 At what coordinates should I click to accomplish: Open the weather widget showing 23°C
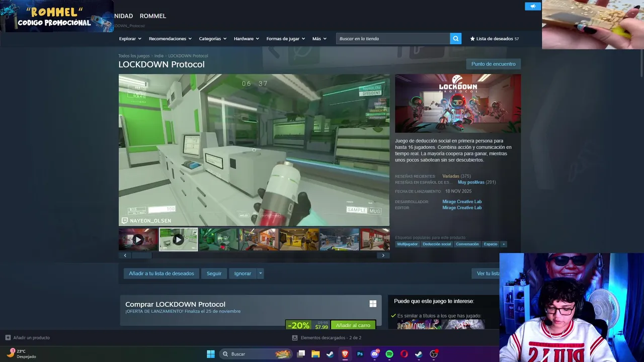(21, 354)
